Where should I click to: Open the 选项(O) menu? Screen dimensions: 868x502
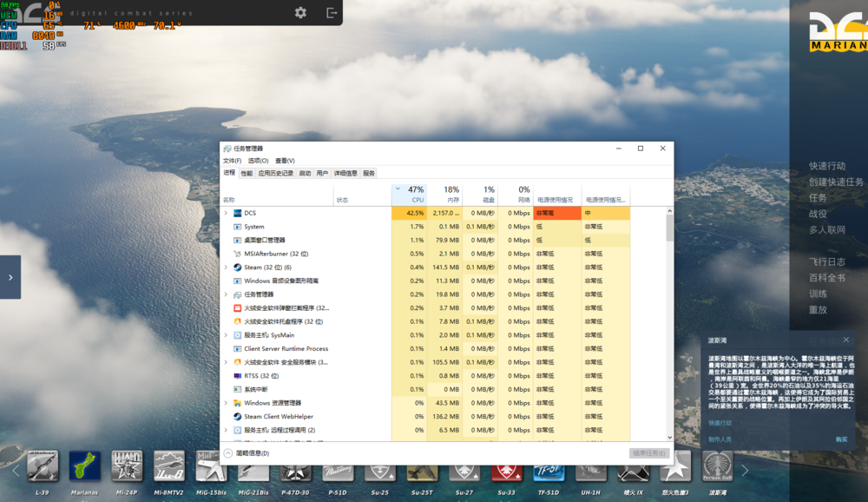(258, 161)
